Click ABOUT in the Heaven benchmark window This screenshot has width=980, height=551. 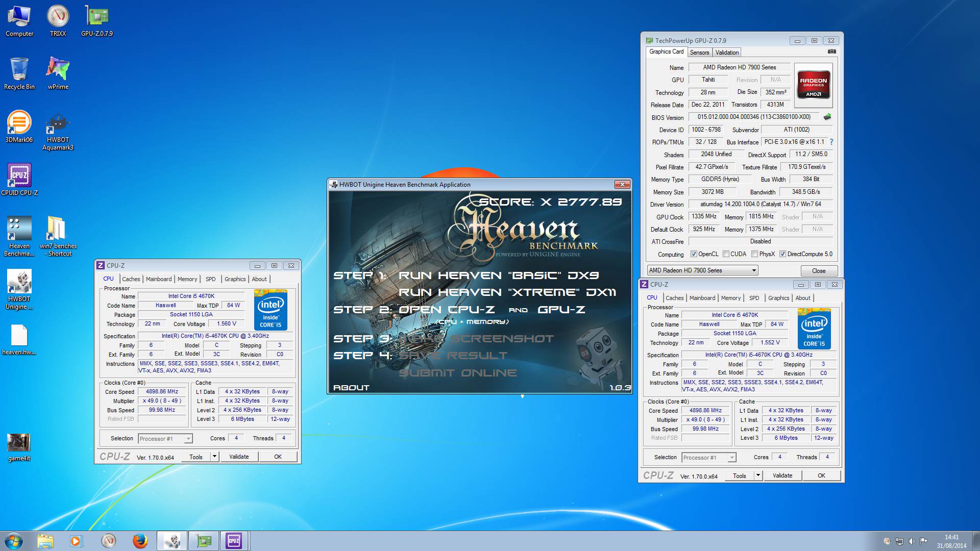pyautogui.click(x=351, y=388)
